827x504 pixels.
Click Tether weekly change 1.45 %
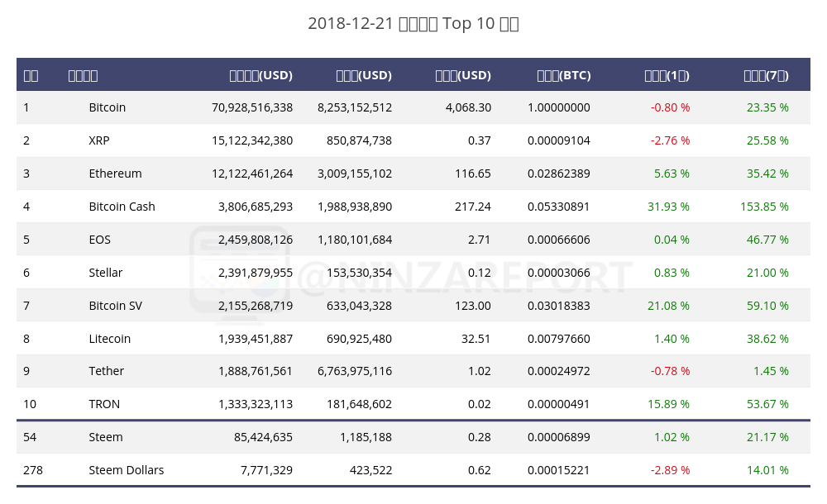(771, 371)
